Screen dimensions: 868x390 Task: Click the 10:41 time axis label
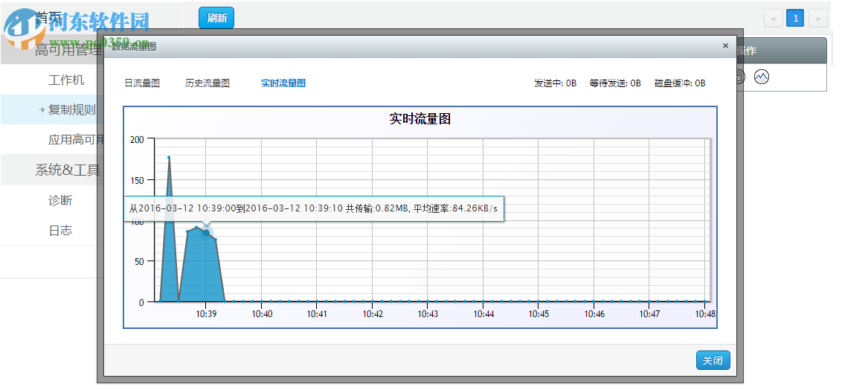click(x=317, y=313)
